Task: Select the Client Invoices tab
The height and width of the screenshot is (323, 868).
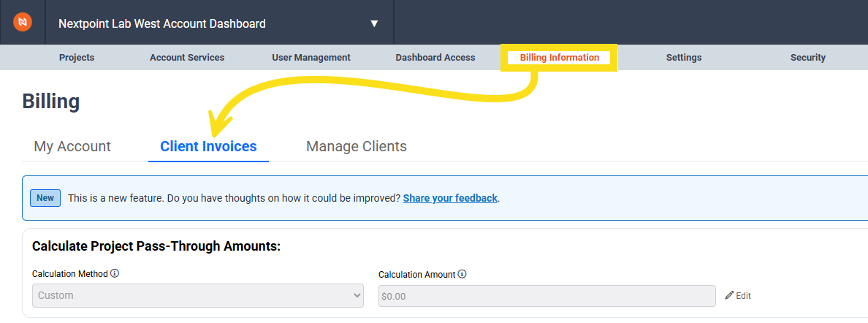Action: click(x=209, y=146)
